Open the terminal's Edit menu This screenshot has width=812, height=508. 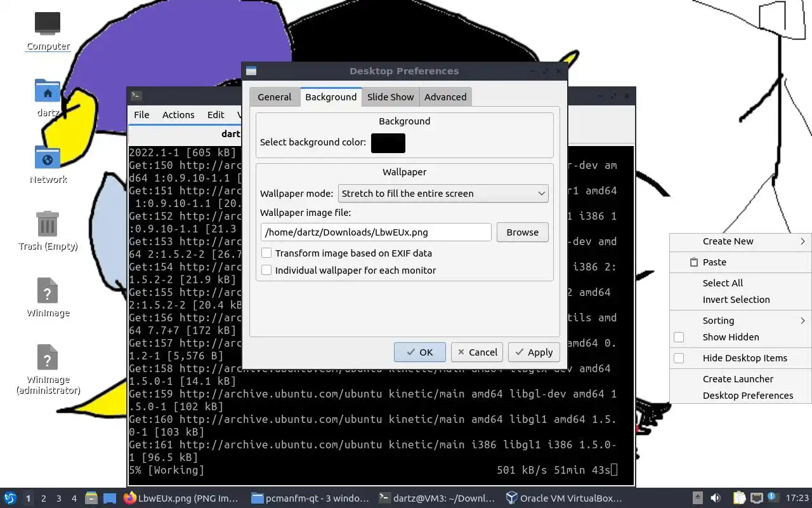click(216, 115)
